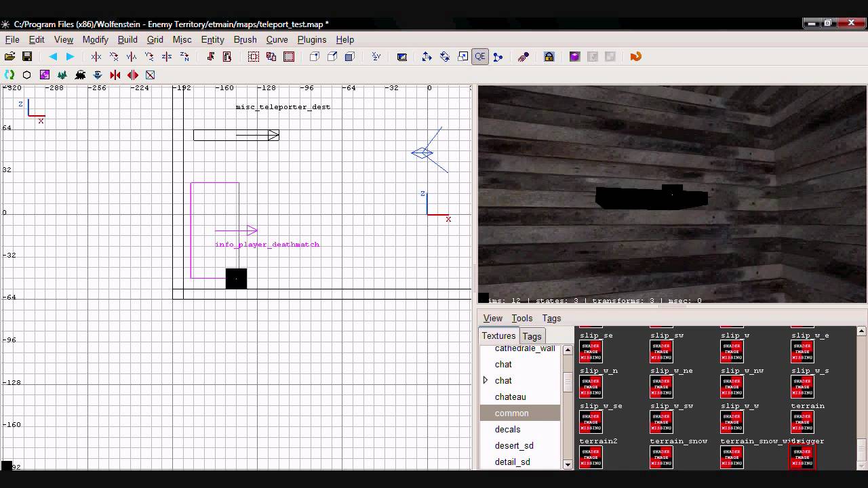Click the orange arrow icon at toolbar end
The height and width of the screenshot is (488, 868).
click(x=635, y=57)
